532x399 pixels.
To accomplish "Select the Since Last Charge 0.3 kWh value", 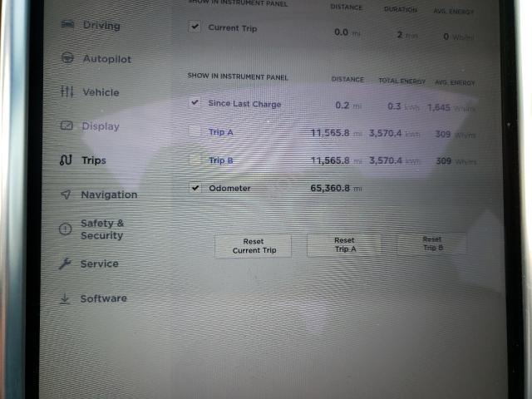I will pos(403,106).
